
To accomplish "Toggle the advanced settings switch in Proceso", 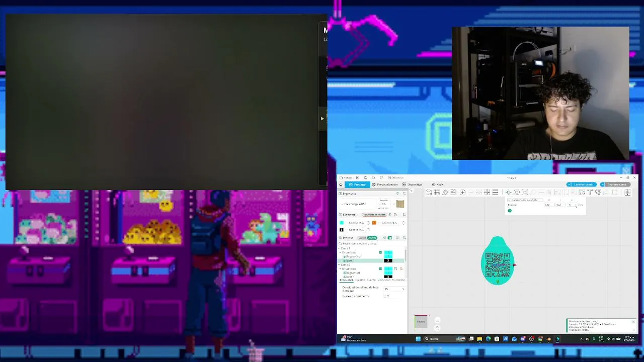I will (390, 238).
